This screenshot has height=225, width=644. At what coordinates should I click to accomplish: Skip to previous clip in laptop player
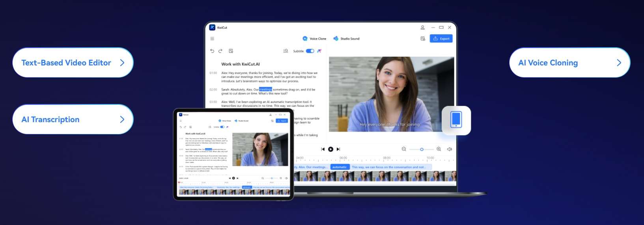323,149
